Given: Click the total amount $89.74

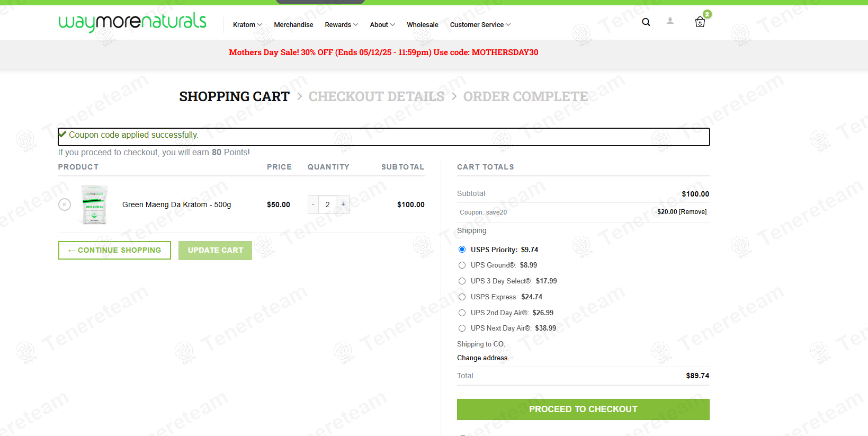Looking at the screenshot, I should [x=697, y=376].
